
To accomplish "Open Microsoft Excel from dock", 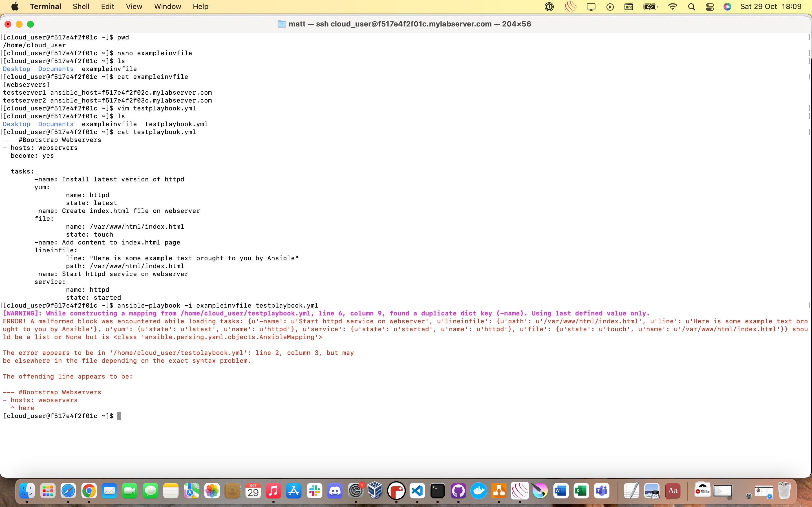I will pos(581,491).
